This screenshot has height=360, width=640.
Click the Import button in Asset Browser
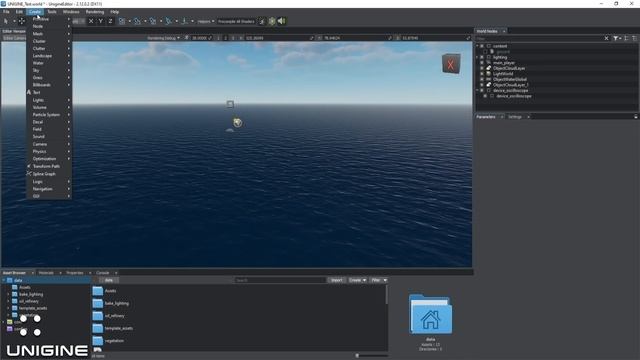tap(337, 280)
